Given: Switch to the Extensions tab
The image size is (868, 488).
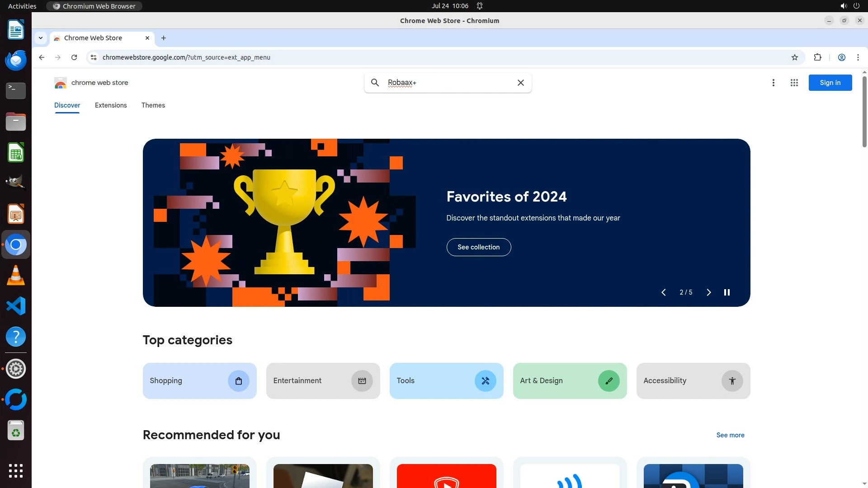Looking at the screenshot, I should 111,105.
